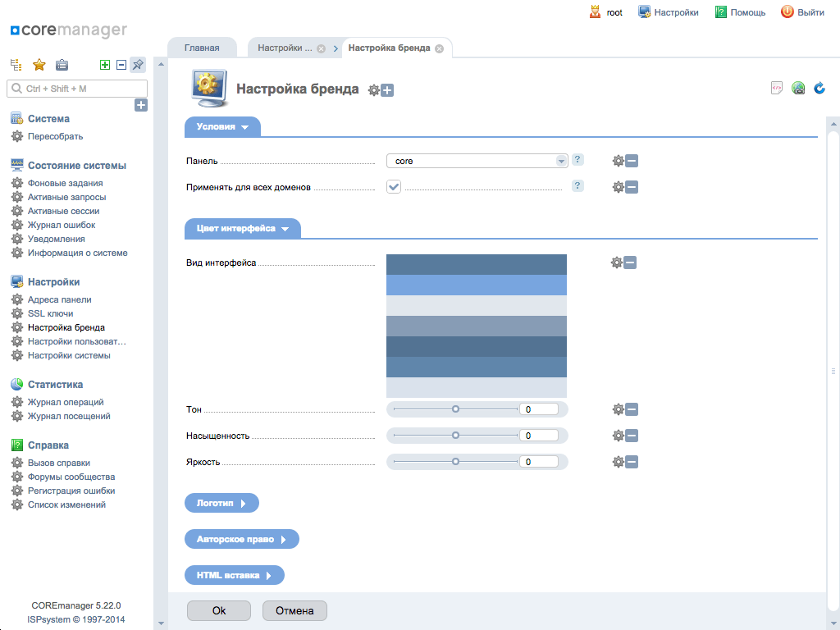
Task: Click minus button beside the Тон row
Action: tap(632, 409)
